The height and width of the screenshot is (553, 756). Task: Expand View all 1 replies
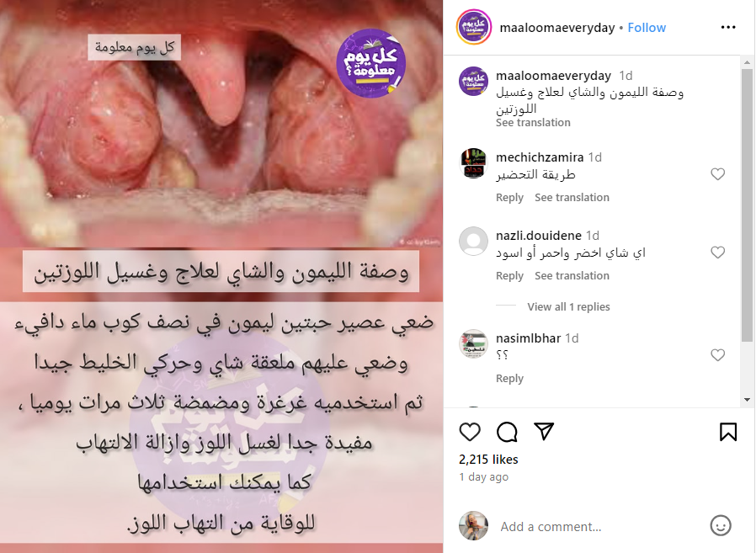(568, 306)
